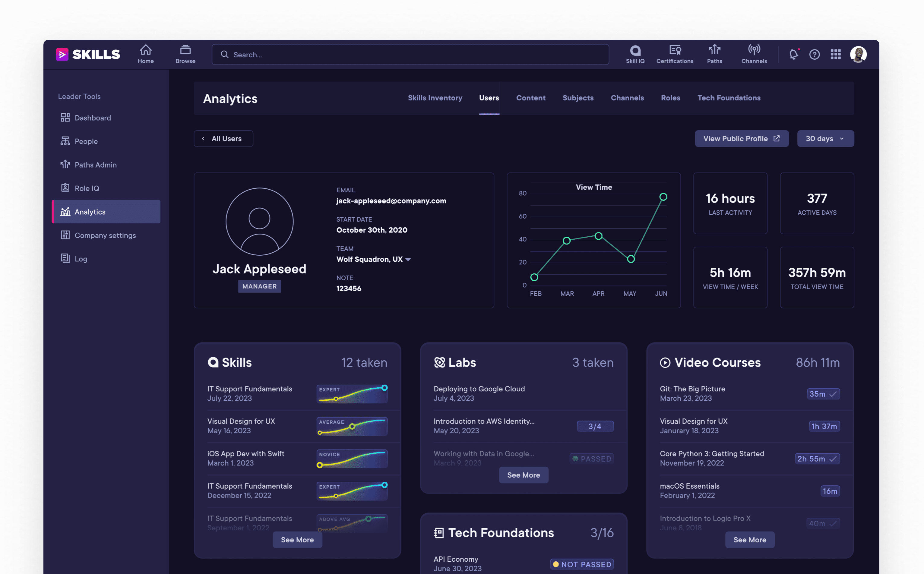Open the apps grid icon
This screenshot has width=924, height=574.
click(836, 54)
